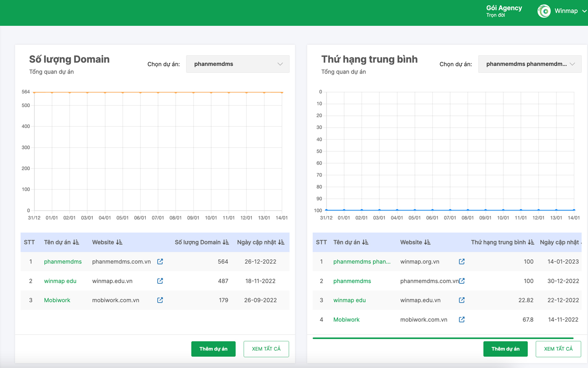
Task: Open external link for phanmemdms.com.vn in domain table
Action: [160, 261]
